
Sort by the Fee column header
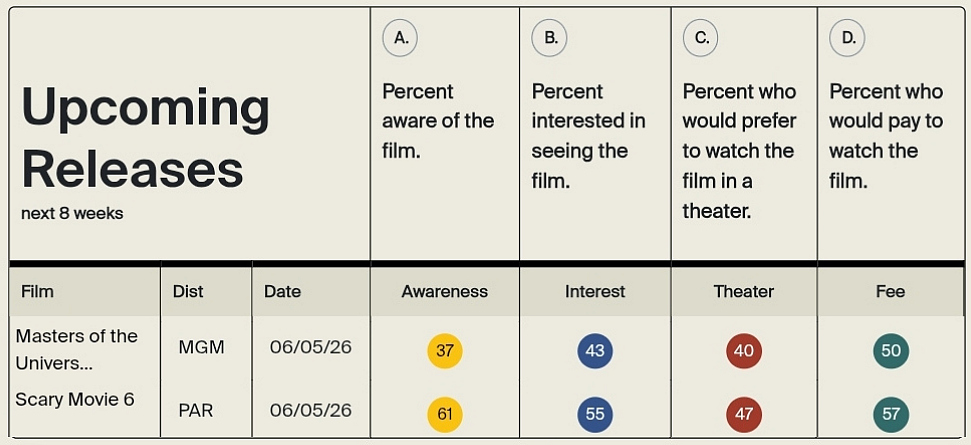click(x=890, y=292)
